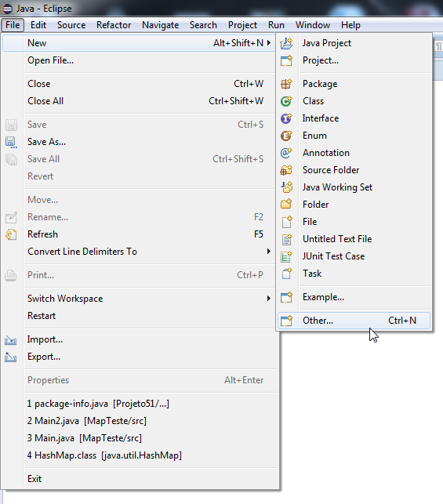Click the Project... wizard icon
The height and width of the screenshot is (504, 443).
pyautogui.click(x=286, y=60)
